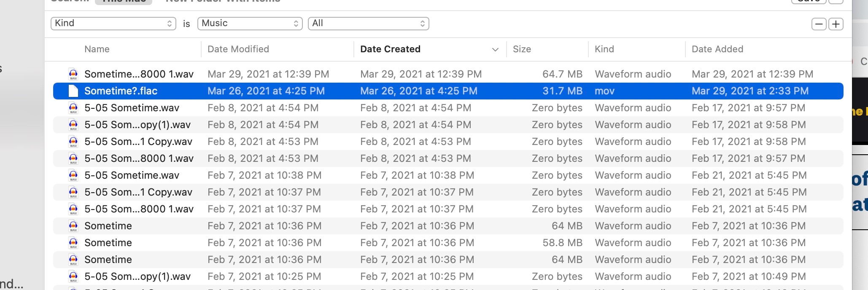The image size is (868, 290).
Task: Click icon of 5-05 Som...1 Copy.wav modified 10:37 PM
Action: 73,192
